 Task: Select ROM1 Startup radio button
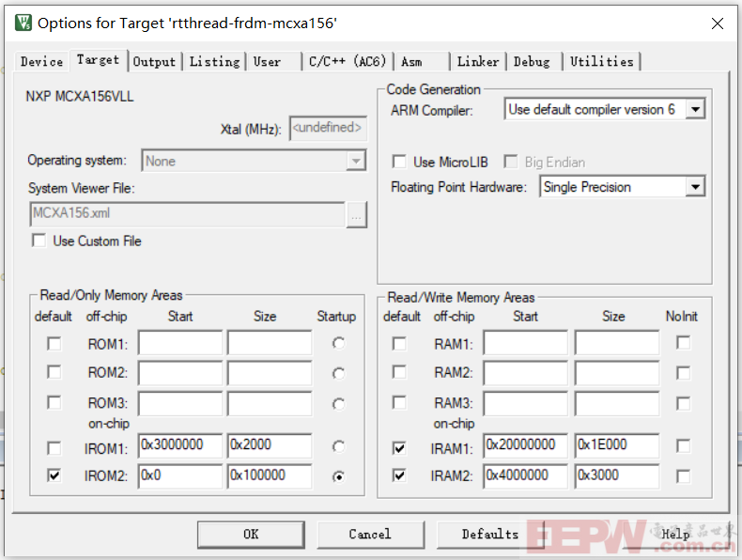pyautogui.click(x=338, y=343)
